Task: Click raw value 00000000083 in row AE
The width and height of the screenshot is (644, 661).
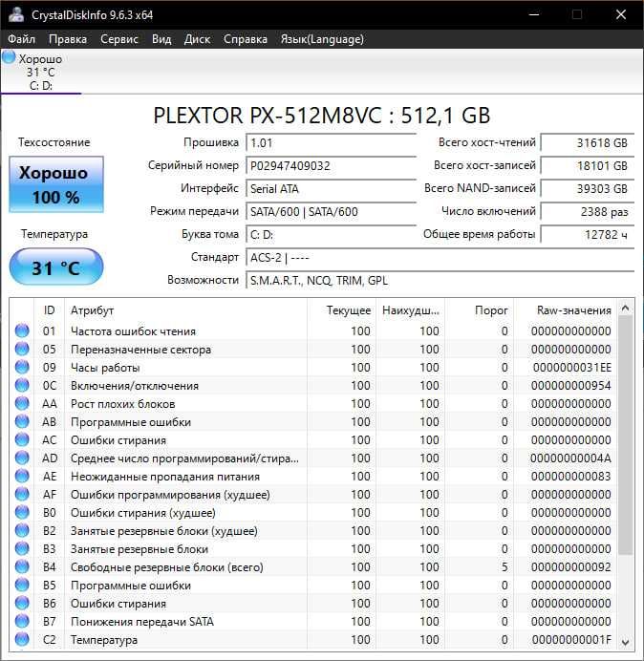Action: click(571, 476)
